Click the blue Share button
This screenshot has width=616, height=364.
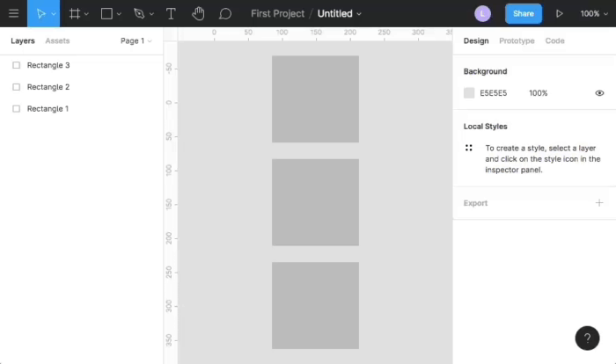point(523,13)
